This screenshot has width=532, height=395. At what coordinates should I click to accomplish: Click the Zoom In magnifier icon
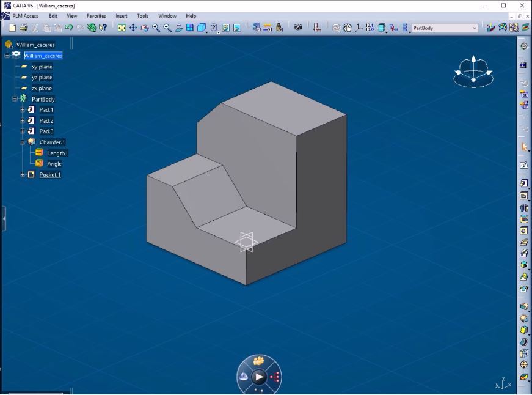(x=156, y=28)
